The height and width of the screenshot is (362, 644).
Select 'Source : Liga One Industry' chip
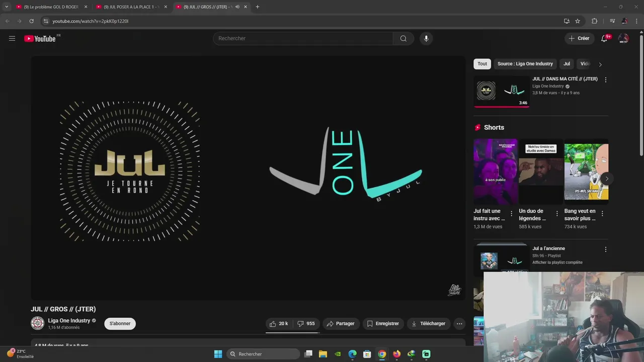525,64
